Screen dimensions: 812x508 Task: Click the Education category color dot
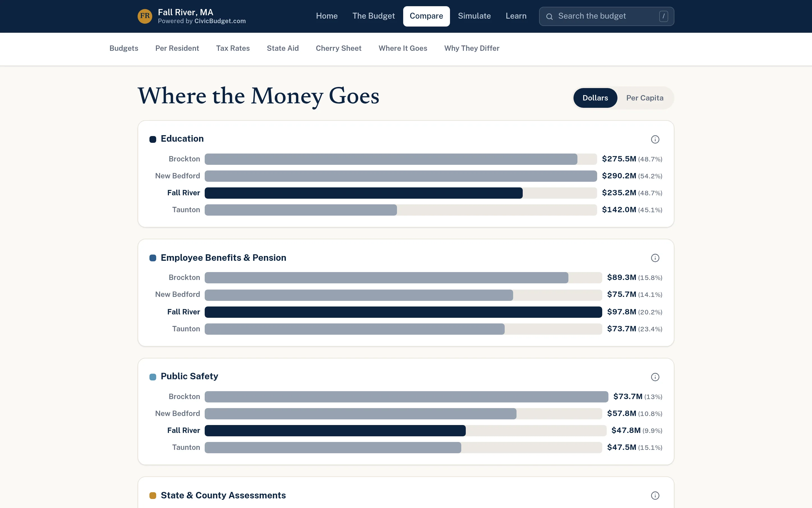[153, 139]
